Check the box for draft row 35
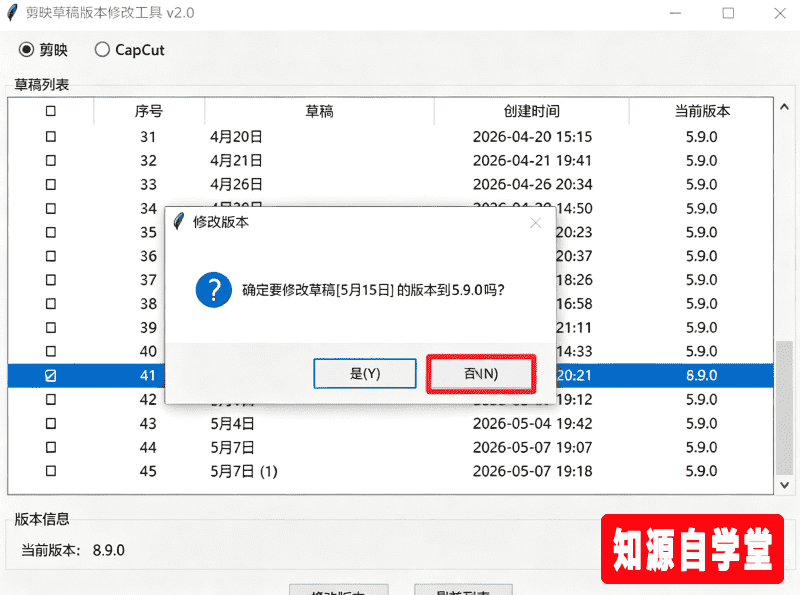This screenshot has height=595, width=800. pos(51,232)
